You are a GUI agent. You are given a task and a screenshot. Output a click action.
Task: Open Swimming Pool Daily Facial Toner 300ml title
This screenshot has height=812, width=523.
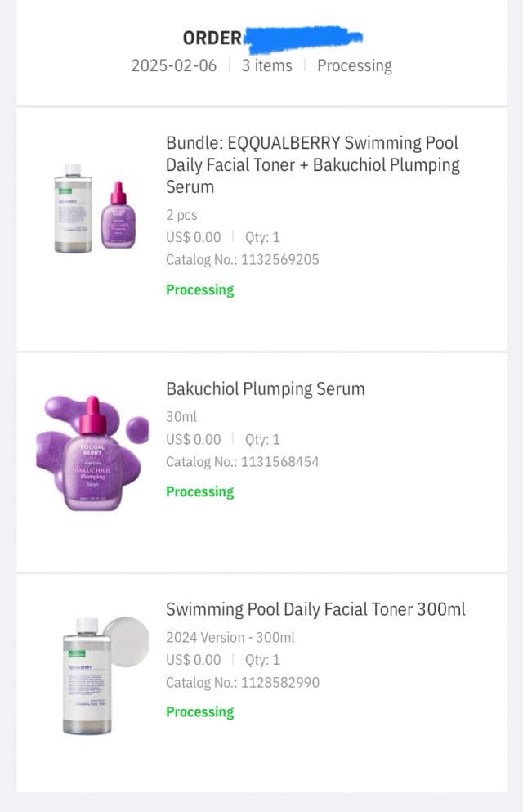click(315, 609)
